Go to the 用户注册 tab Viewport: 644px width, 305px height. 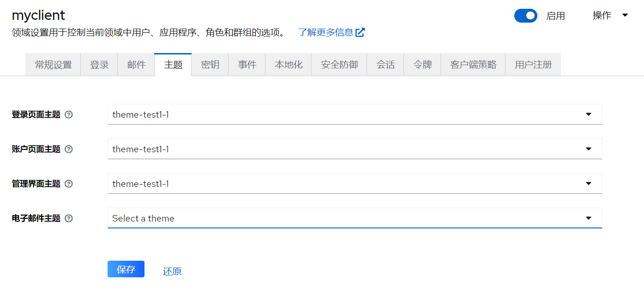533,65
